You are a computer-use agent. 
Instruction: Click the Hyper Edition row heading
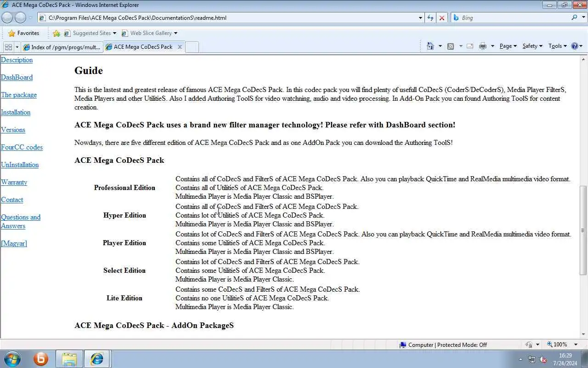point(124,215)
